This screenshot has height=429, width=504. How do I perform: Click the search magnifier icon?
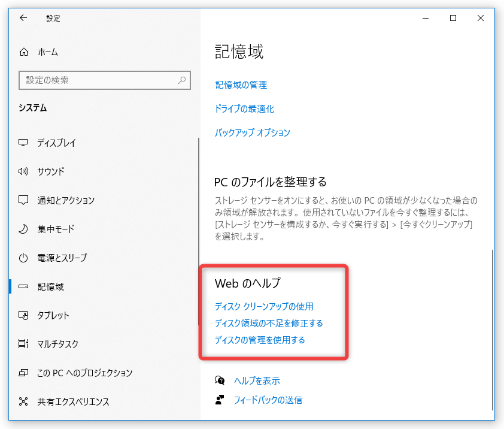[x=182, y=80]
